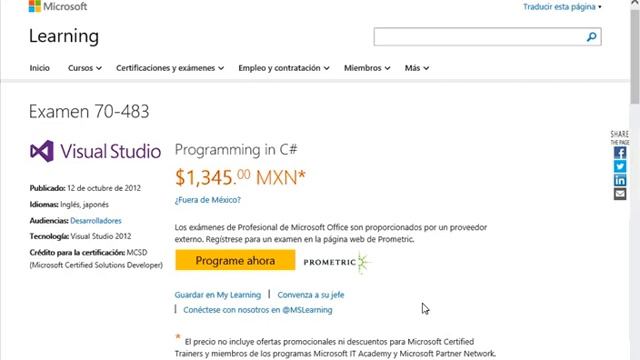Expand Empleo y contratación menu
The image size is (640, 360).
284,68
